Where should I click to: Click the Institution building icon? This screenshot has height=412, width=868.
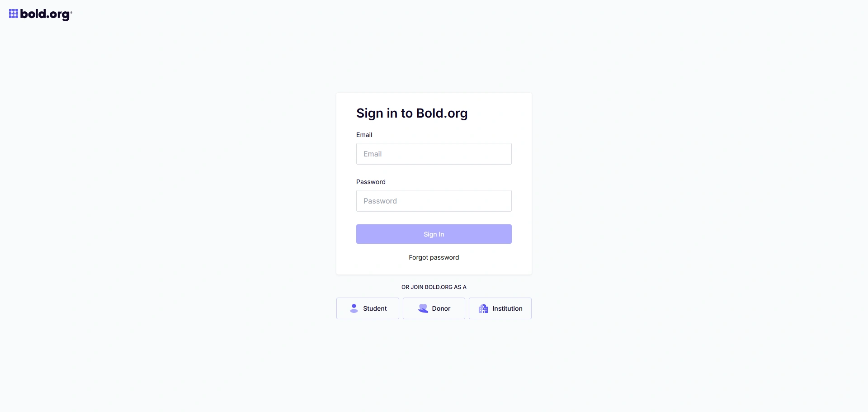point(483,308)
